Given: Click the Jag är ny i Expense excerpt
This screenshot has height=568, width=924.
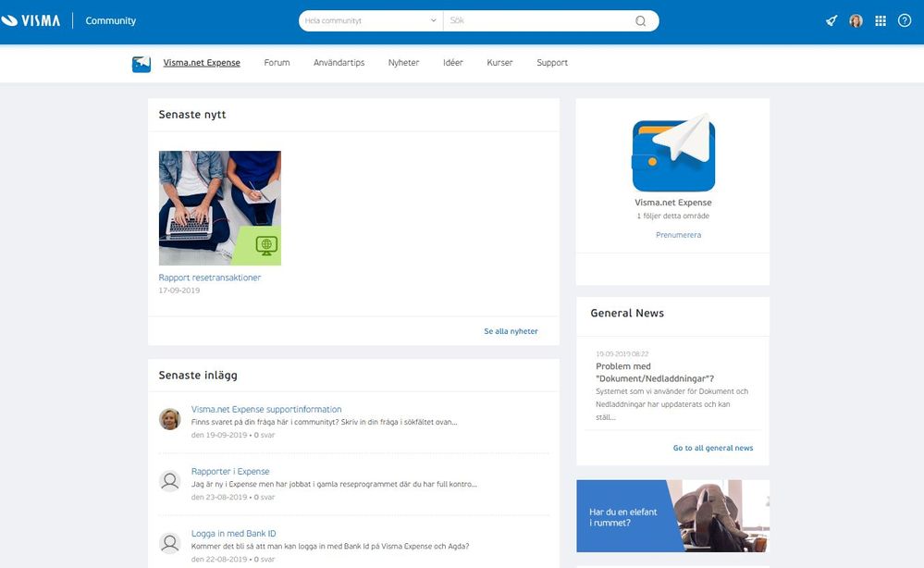Looking at the screenshot, I should [x=334, y=484].
